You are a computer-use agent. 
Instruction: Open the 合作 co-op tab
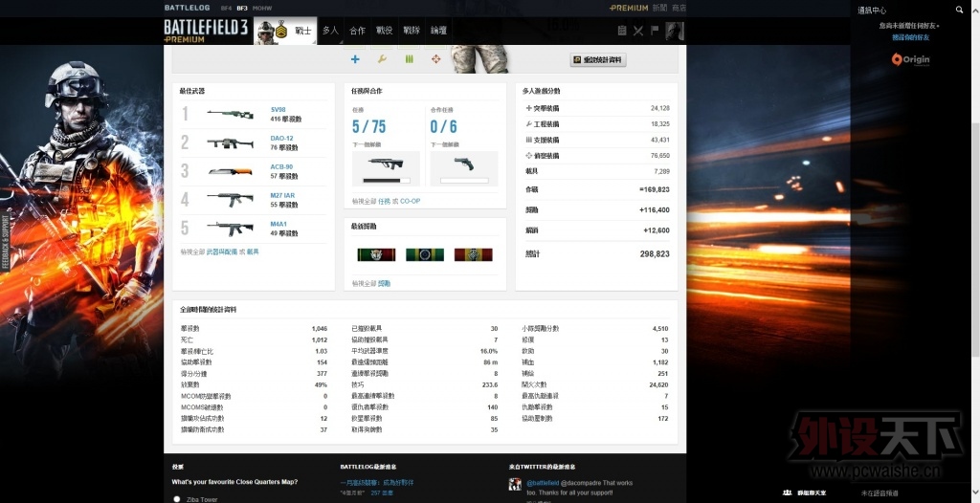357,30
